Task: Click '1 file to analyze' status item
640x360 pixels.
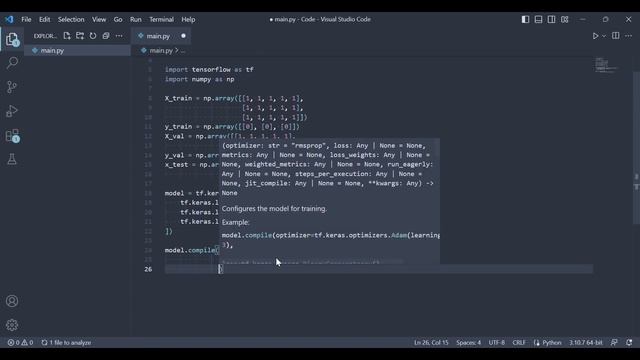Action: [66, 342]
